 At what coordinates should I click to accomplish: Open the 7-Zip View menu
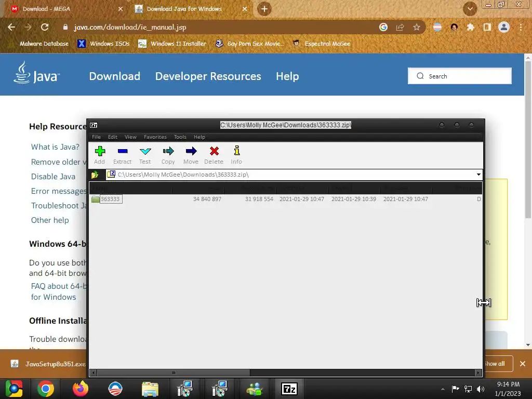pyautogui.click(x=130, y=137)
